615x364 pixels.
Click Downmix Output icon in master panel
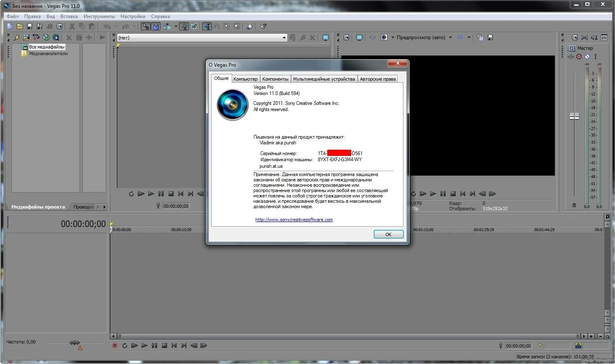click(584, 37)
